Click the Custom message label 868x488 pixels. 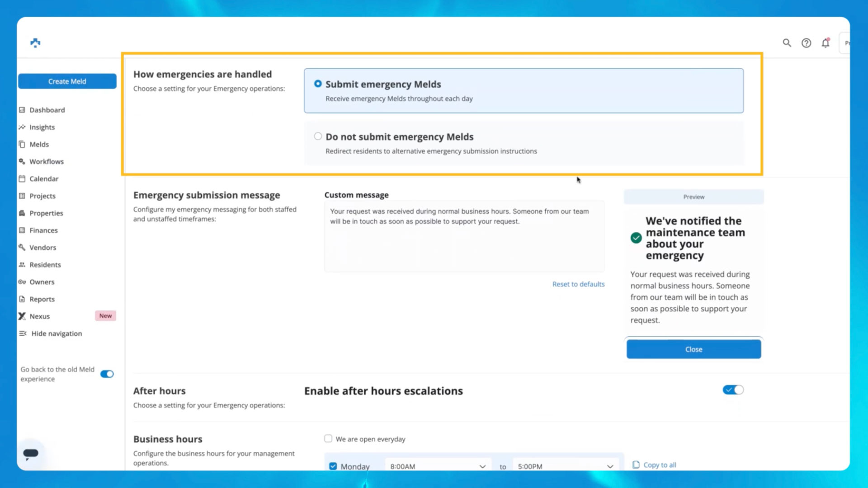[356, 195]
